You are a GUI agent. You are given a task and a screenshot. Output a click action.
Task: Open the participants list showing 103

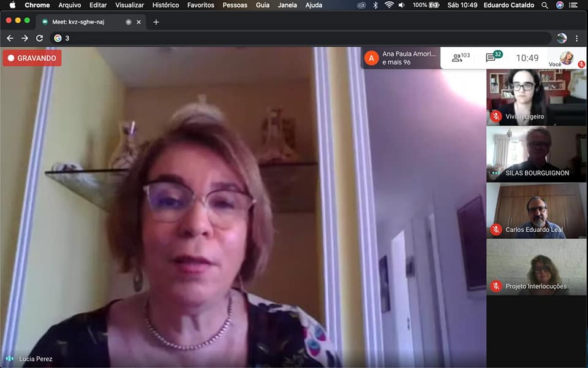[461, 58]
